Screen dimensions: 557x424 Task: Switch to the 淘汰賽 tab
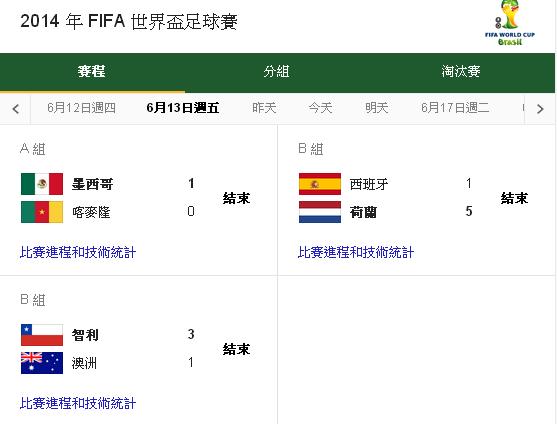tap(461, 72)
